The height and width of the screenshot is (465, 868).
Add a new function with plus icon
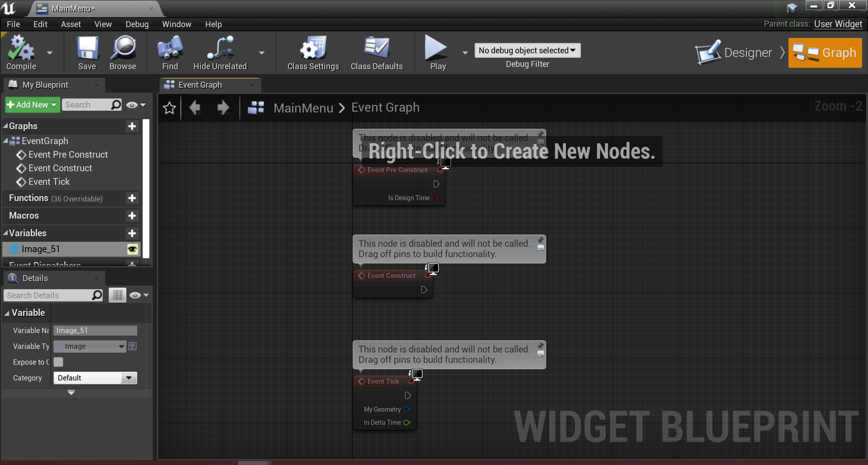132,198
